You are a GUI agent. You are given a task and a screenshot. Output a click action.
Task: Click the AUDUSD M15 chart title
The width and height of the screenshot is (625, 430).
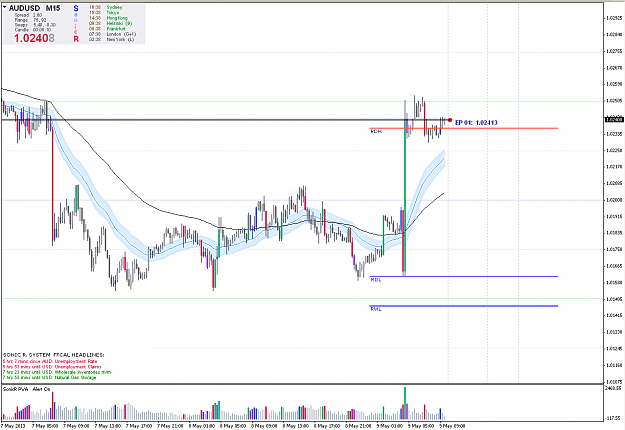34,8
